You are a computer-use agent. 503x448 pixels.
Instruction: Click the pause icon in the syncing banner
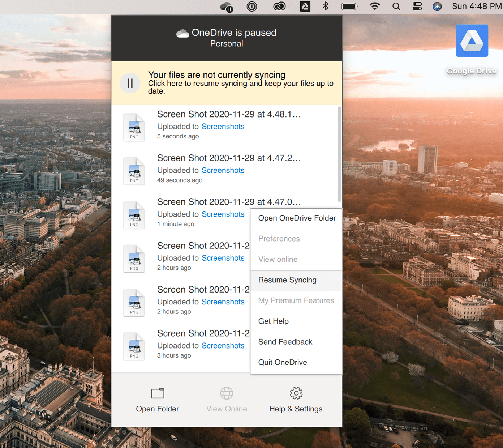(x=130, y=83)
